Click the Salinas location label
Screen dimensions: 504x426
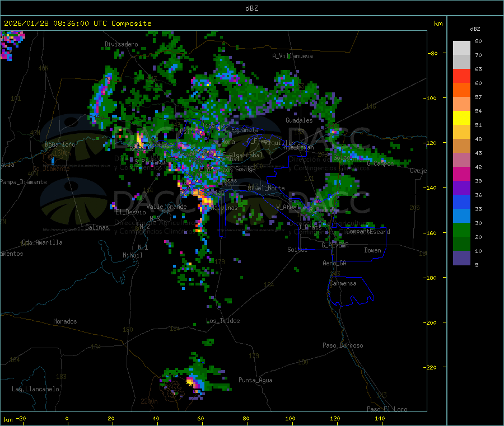pos(97,227)
